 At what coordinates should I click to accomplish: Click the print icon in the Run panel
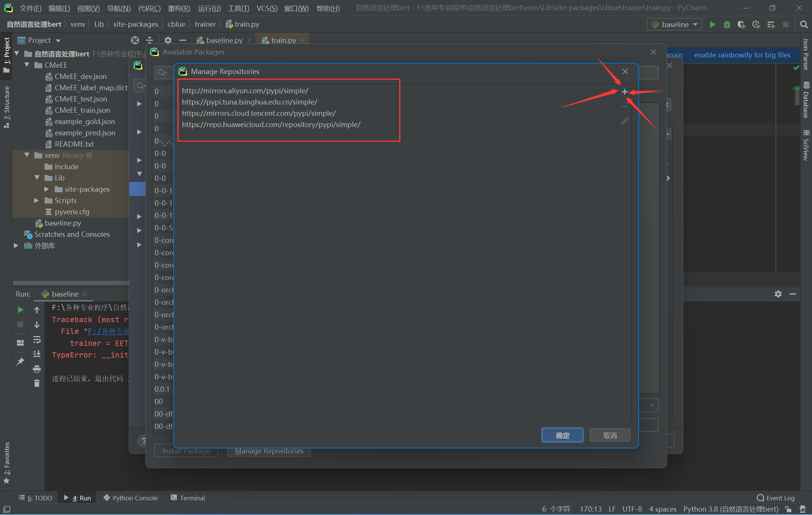[37, 369]
